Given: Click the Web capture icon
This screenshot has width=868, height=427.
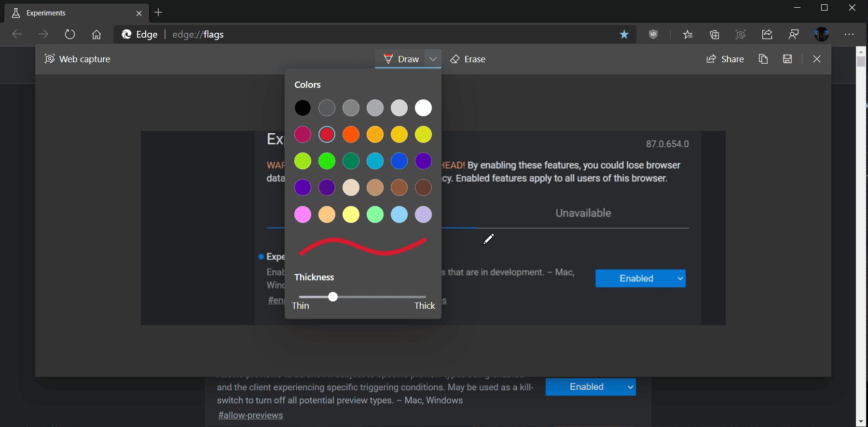Looking at the screenshot, I should pyautogui.click(x=50, y=59).
